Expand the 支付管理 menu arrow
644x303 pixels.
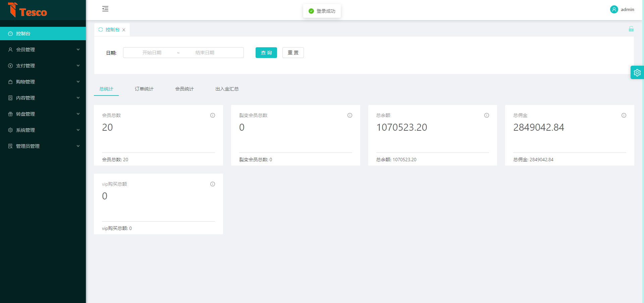point(78,66)
